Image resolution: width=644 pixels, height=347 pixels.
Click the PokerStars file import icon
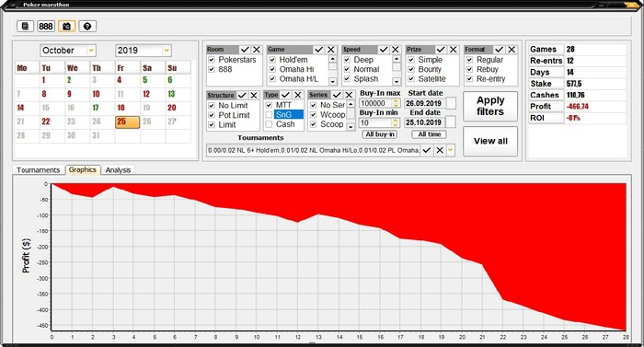[x=25, y=27]
